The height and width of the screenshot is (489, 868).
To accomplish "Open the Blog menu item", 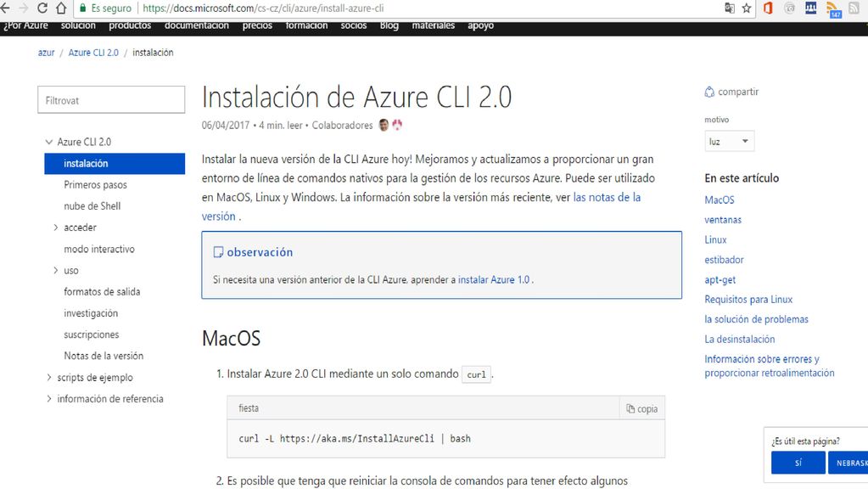I will tap(389, 25).
